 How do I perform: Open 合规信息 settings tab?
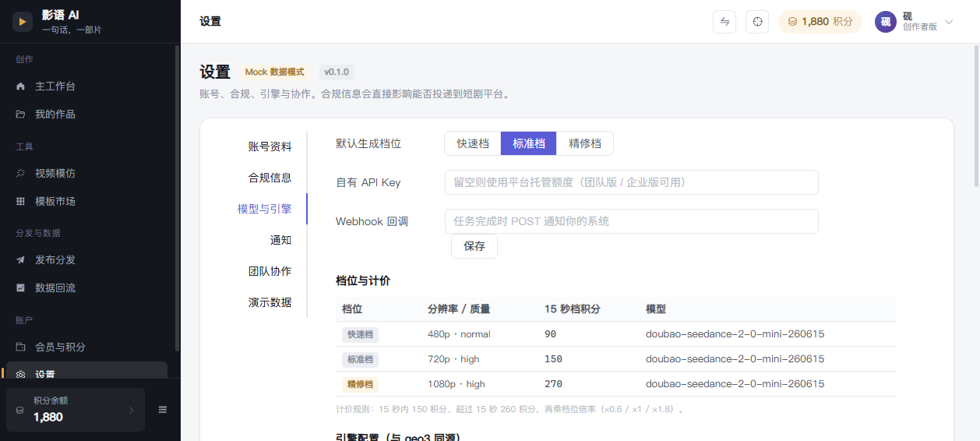point(270,178)
